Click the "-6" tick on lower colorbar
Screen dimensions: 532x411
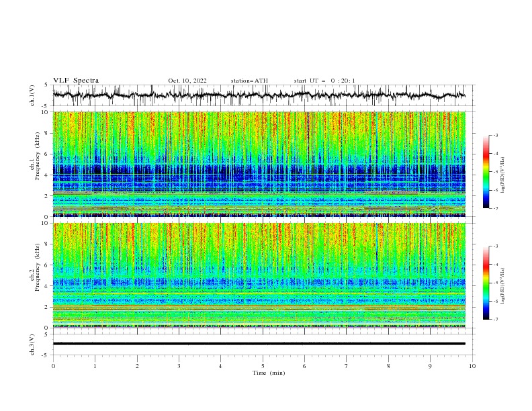(495, 301)
